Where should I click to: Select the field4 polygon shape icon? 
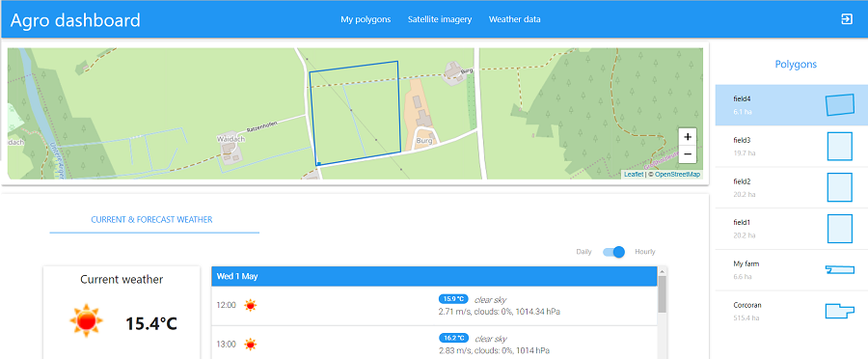(x=840, y=104)
